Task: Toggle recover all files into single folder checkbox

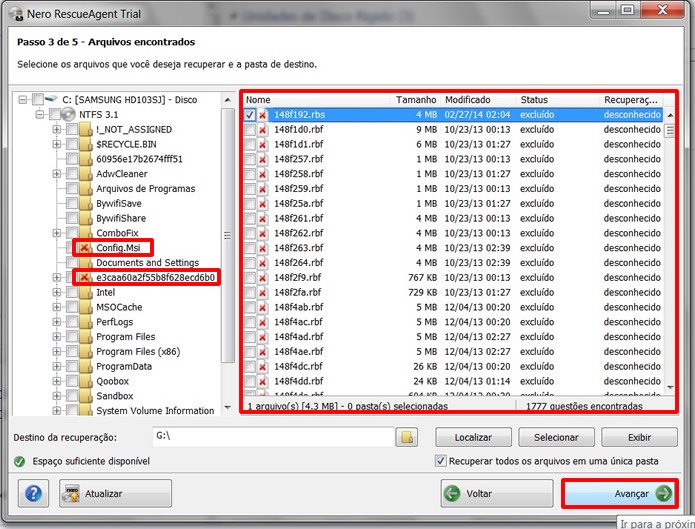Action: (x=441, y=461)
